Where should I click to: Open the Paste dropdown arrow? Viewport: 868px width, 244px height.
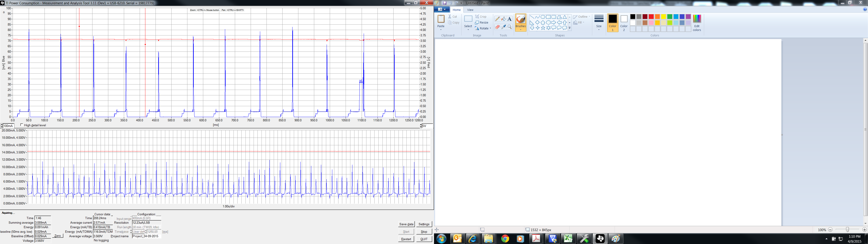tap(441, 29)
